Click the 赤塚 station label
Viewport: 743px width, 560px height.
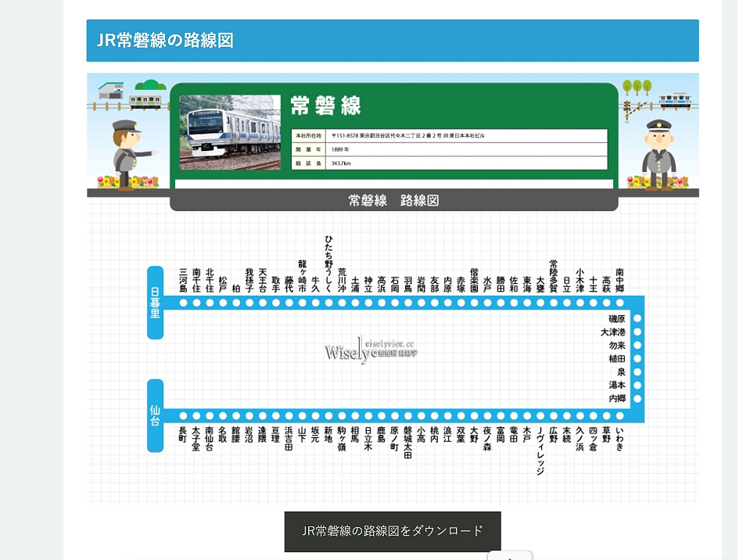click(461, 285)
